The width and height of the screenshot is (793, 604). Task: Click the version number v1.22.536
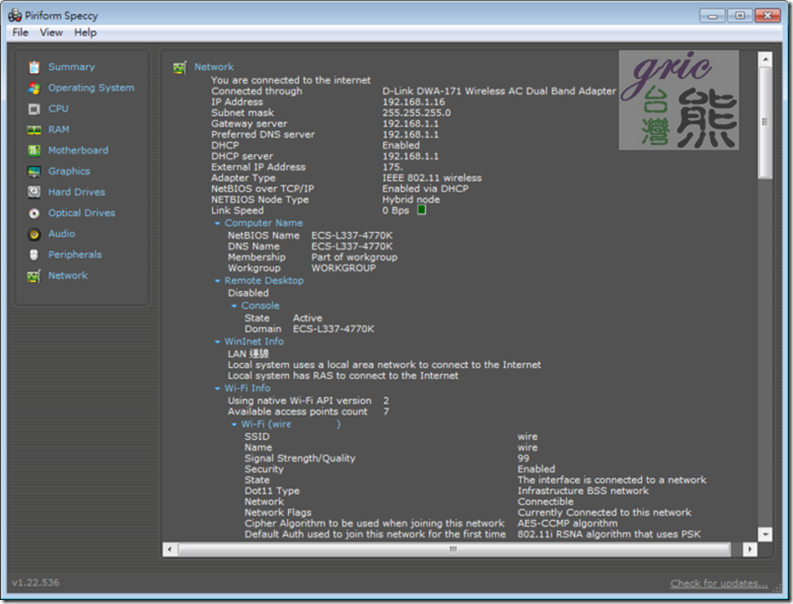click(35, 582)
